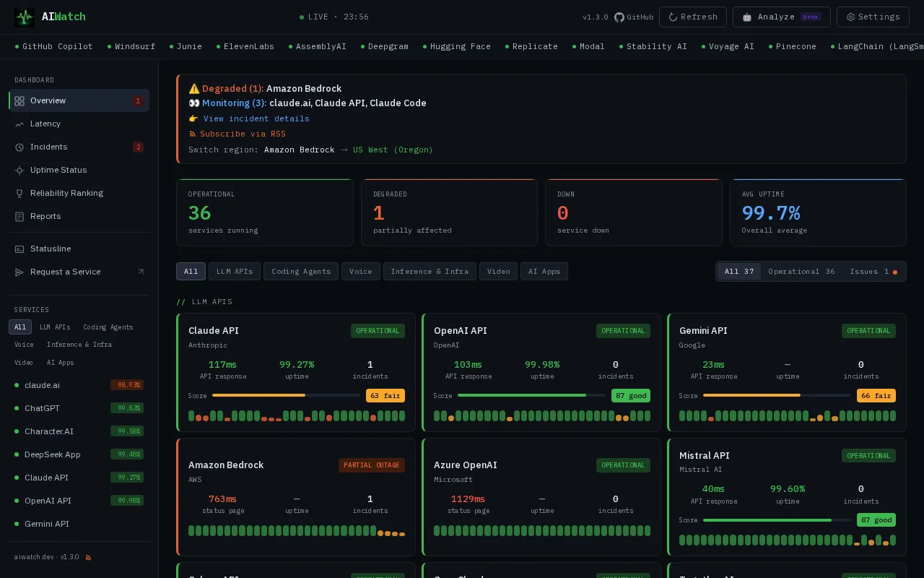Select the LLM APIs filter tab

point(235,271)
